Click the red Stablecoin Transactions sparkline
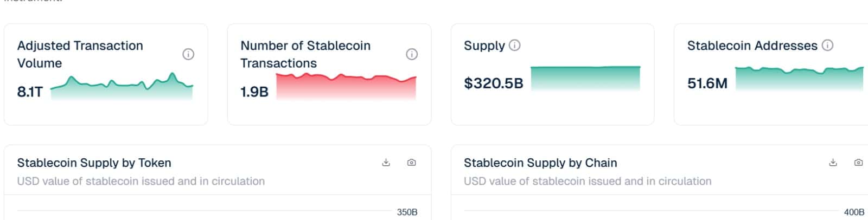This screenshot has height=220, width=868. pyautogui.click(x=346, y=87)
